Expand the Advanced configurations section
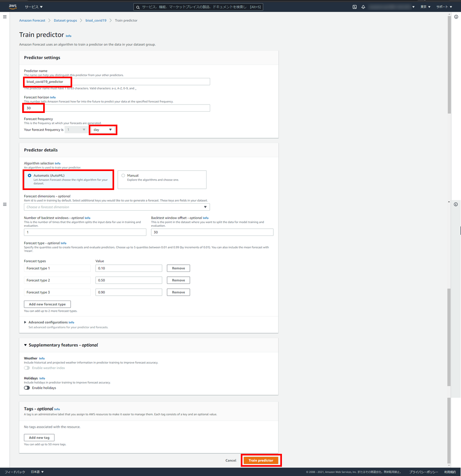 [x=25, y=322]
